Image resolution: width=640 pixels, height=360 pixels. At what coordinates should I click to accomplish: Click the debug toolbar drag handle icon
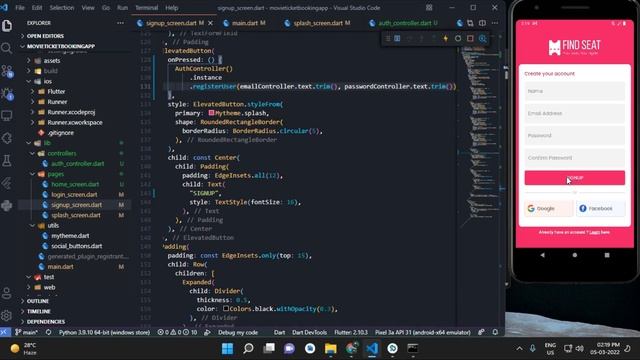(x=387, y=38)
